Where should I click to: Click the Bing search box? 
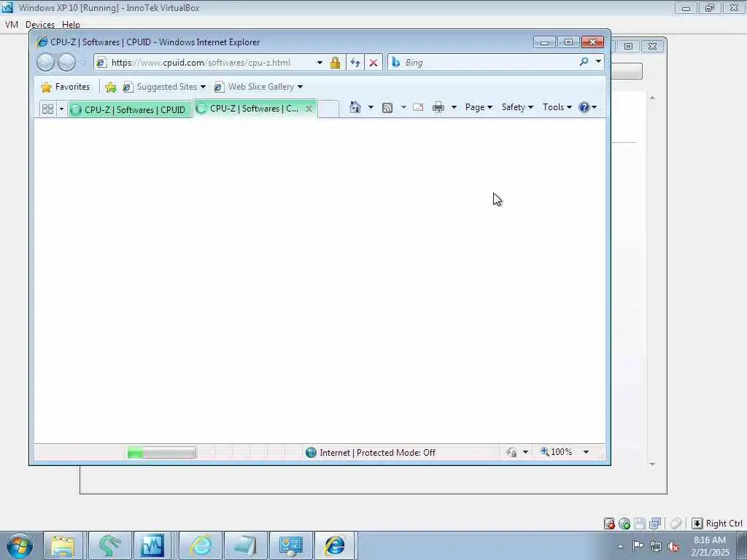482,63
